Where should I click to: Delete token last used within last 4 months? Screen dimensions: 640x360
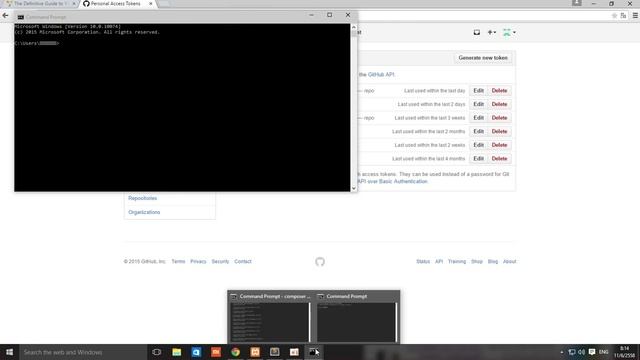(x=499, y=158)
